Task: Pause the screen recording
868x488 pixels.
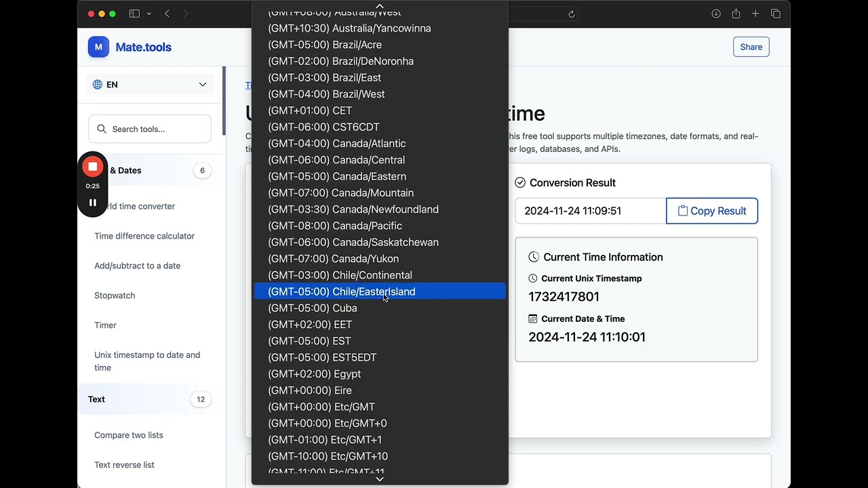Action: click(93, 202)
